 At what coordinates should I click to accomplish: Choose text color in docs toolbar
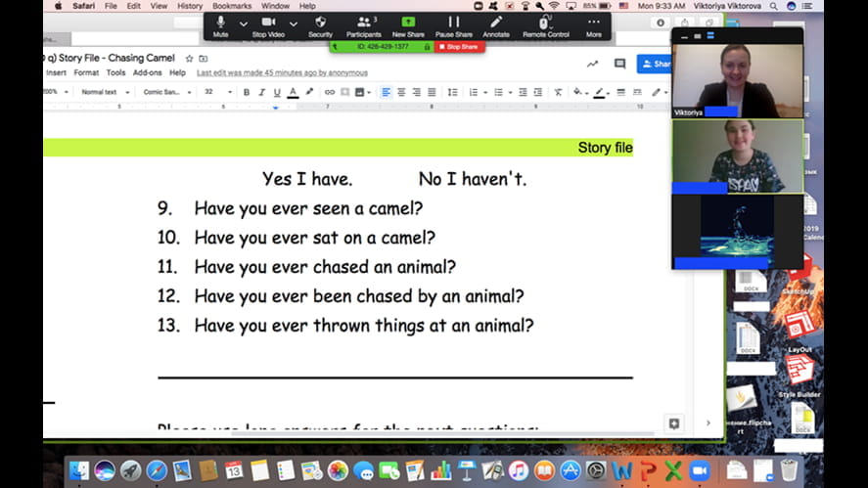click(294, 92)
